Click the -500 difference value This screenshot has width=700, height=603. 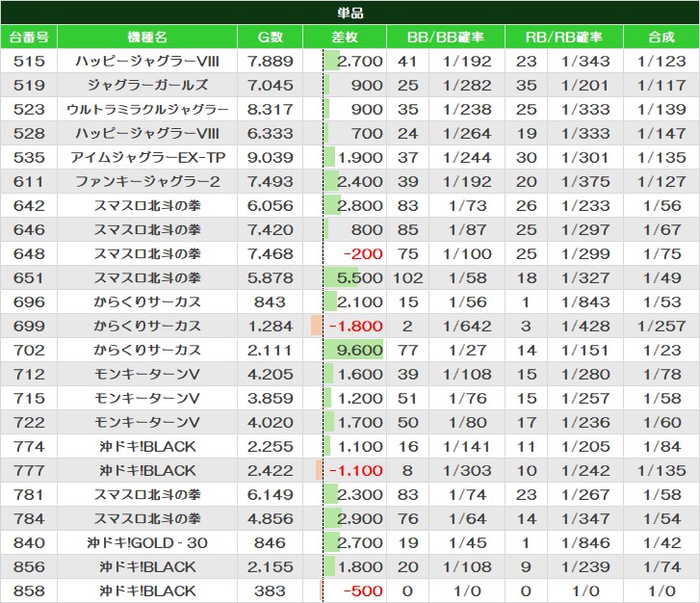click(x=363, y=591)
